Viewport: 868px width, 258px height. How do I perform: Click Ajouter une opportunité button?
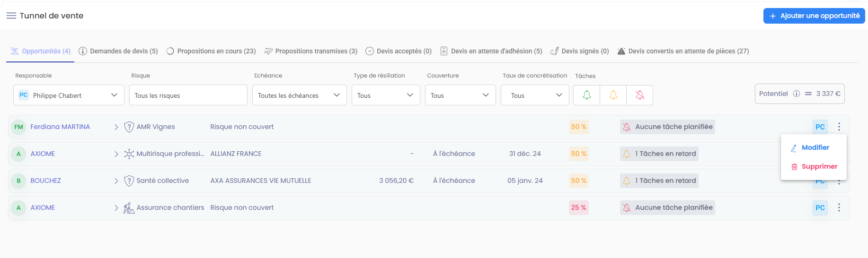tap(814, 16)
